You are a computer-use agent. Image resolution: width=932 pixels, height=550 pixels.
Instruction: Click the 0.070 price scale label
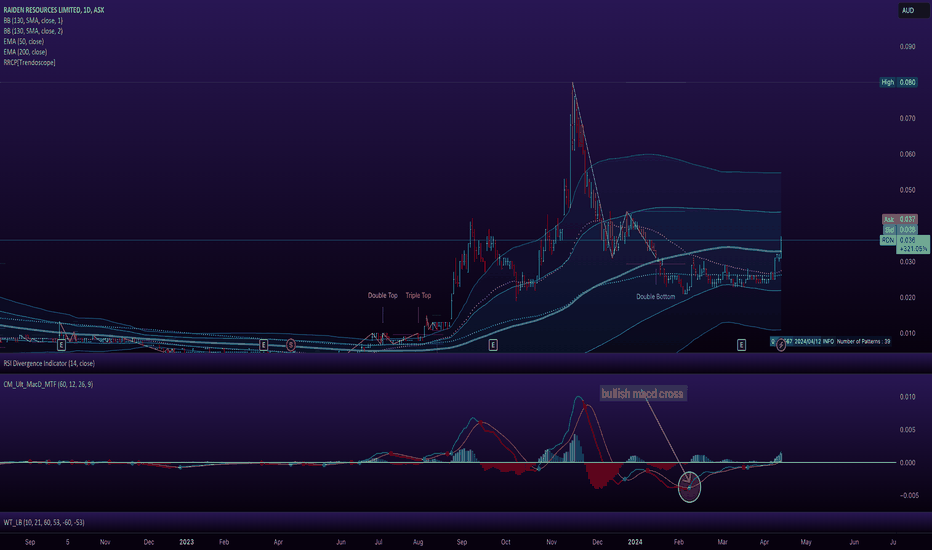(x=907, y=118)
